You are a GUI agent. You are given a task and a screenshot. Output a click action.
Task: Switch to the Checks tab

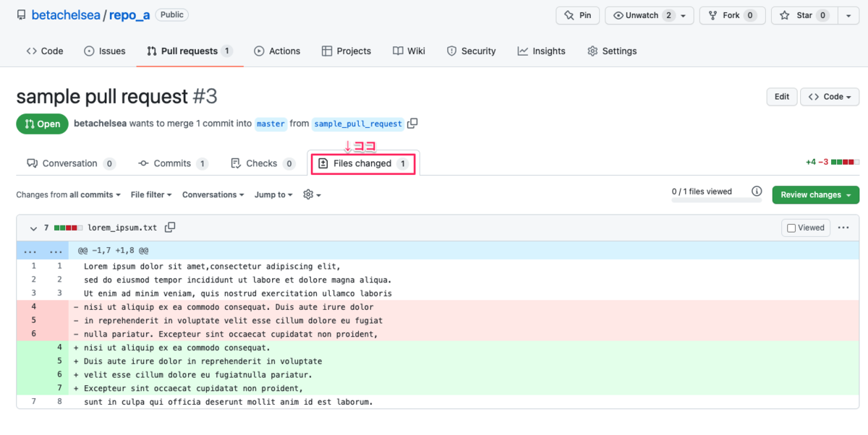[x=263, y=164]
